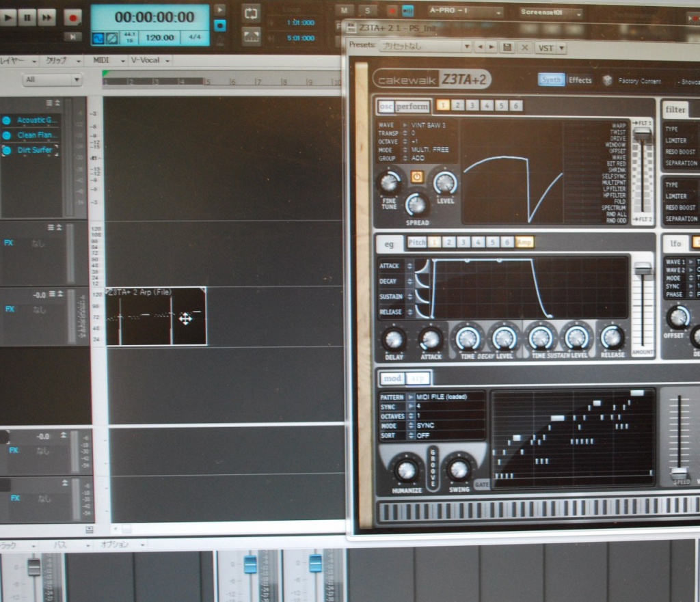Open the track filter All dropdown
700x602 pixels.
click(x=51, y=80)
